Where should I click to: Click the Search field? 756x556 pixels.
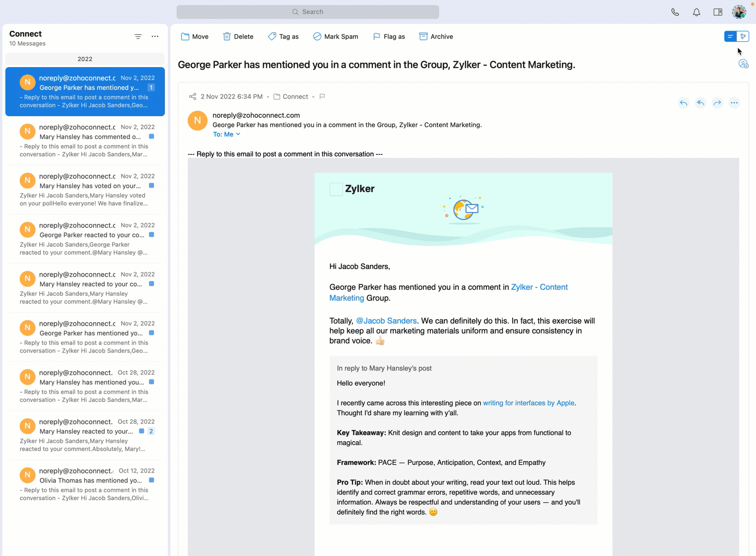click(308, 12)
